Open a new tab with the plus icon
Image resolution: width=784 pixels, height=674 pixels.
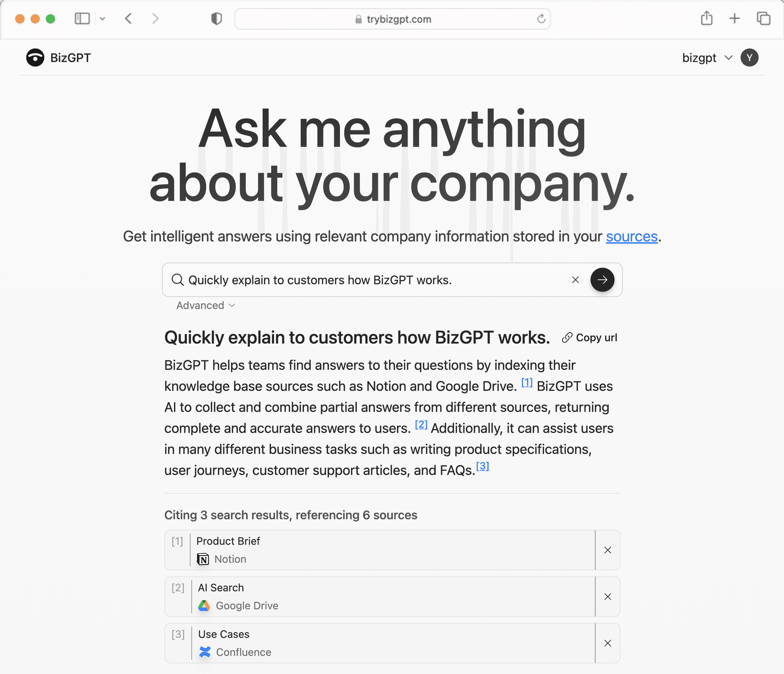(735, 18)
